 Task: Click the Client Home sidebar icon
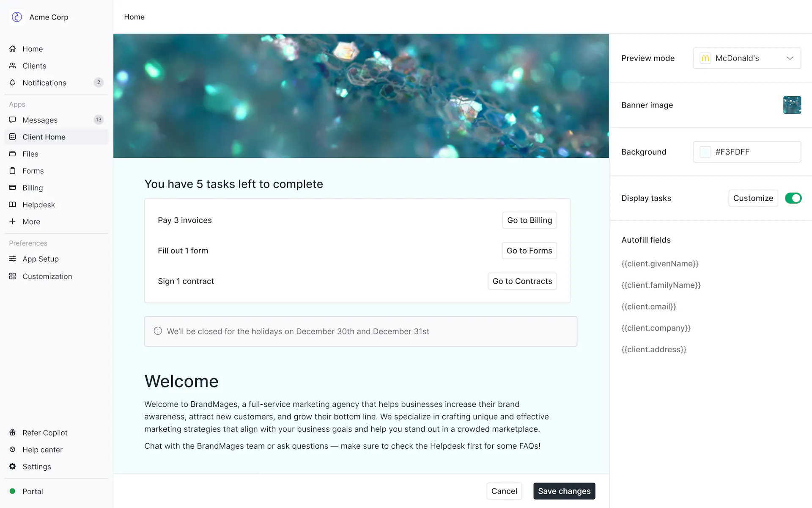point(13,137)
